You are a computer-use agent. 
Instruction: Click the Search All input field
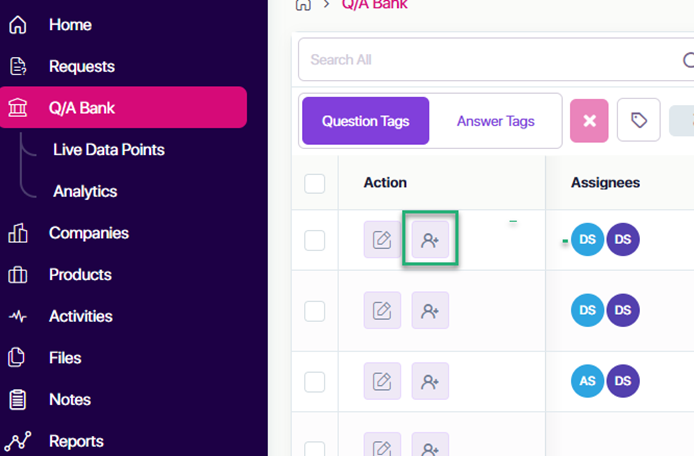tap(496, 59)
